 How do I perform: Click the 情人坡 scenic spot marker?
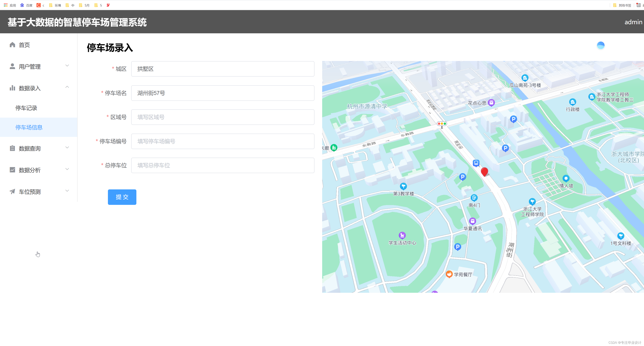[566, 178]
